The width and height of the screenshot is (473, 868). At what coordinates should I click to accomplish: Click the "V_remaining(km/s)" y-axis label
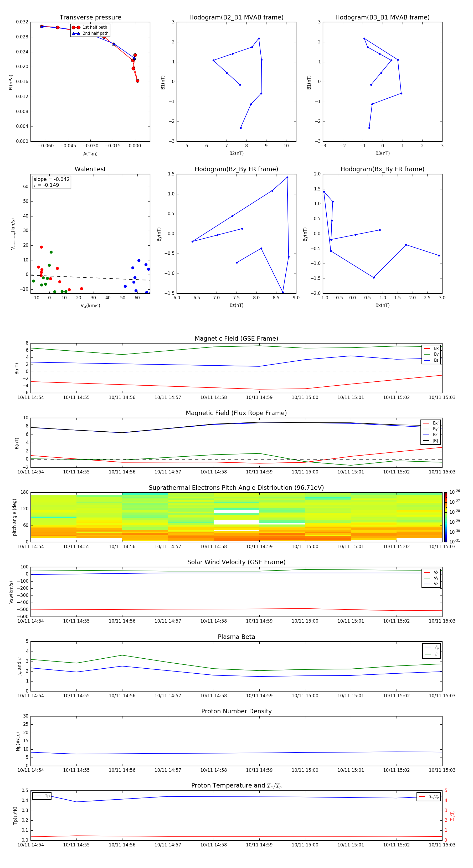pos(13,234)
